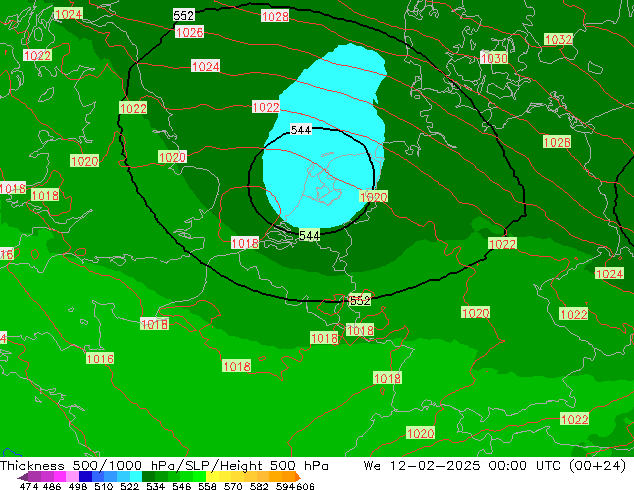Click the 1028 isobar label

[x=275, y=16]
